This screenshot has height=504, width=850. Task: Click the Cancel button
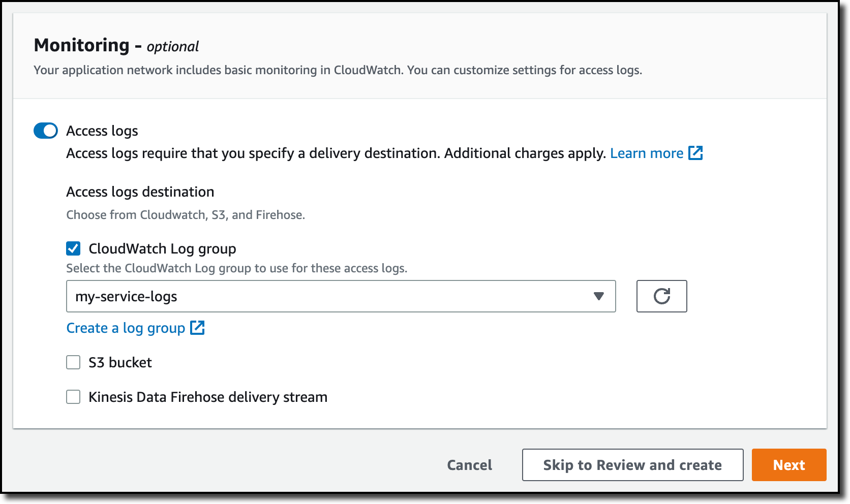coord(469,465)
